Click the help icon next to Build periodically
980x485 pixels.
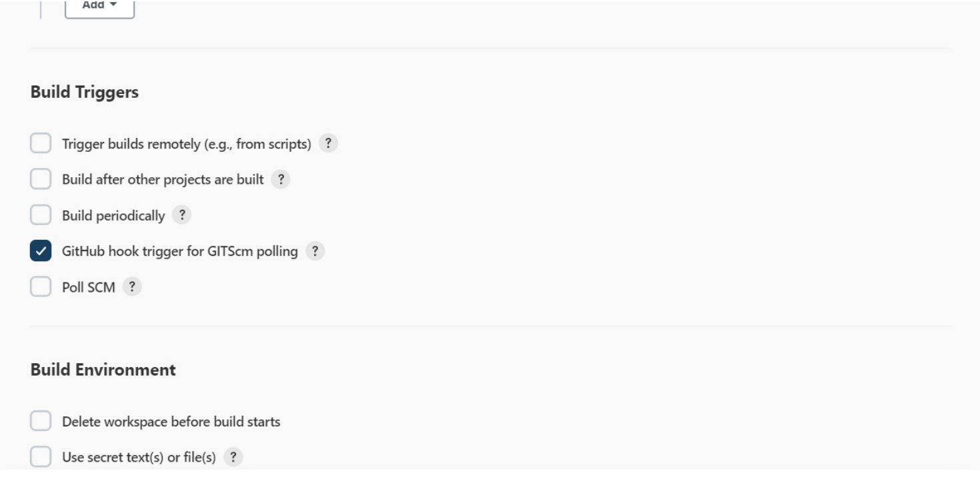coord(183,215)
